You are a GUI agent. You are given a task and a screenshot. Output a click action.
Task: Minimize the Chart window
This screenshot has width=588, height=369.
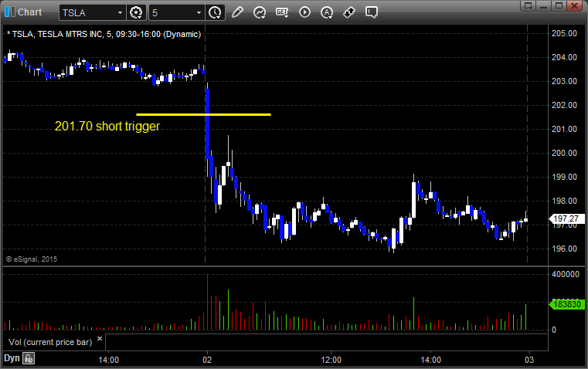[543, 5]
